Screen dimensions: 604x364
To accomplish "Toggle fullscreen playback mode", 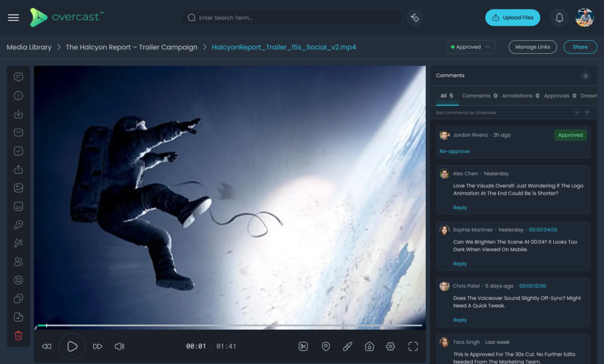I will click(x=413, y=346).
